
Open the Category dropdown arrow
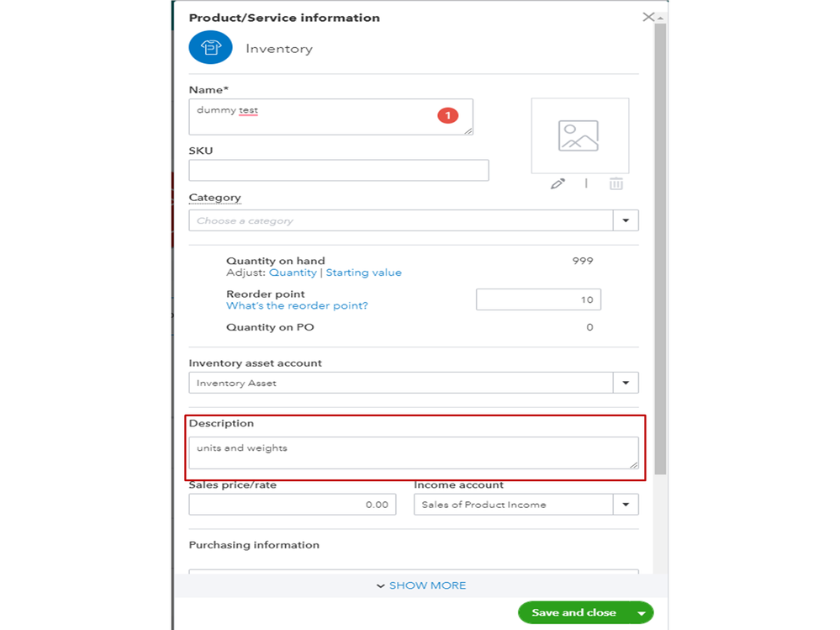[x=626, y=220]
